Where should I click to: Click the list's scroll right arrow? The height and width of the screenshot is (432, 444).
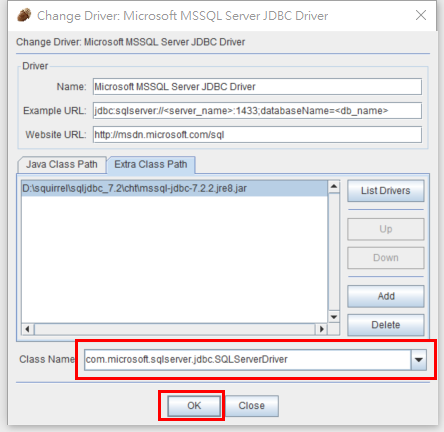[x=321, y=329]
